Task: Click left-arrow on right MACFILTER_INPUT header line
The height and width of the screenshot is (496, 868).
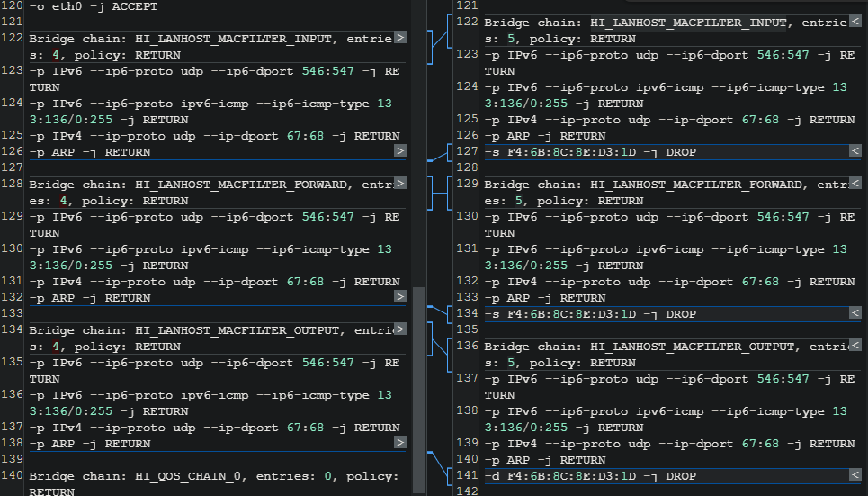Action: [x=855, y=23]
